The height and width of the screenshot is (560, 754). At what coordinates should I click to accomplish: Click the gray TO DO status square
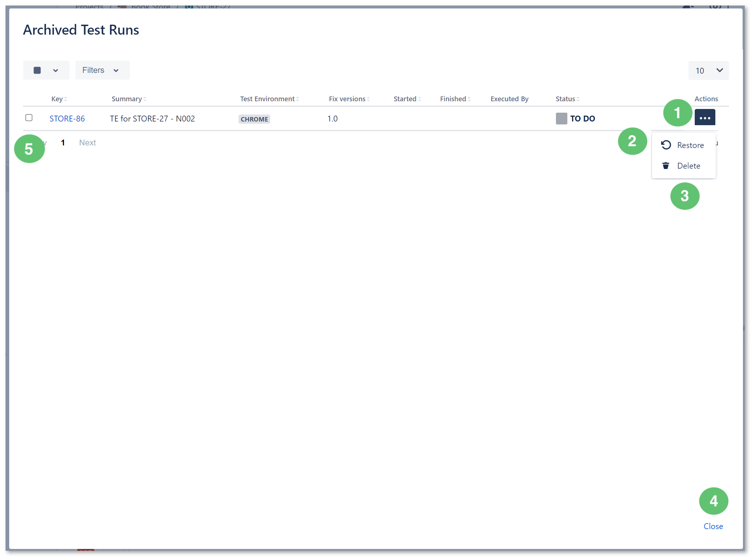pos(561,119)
